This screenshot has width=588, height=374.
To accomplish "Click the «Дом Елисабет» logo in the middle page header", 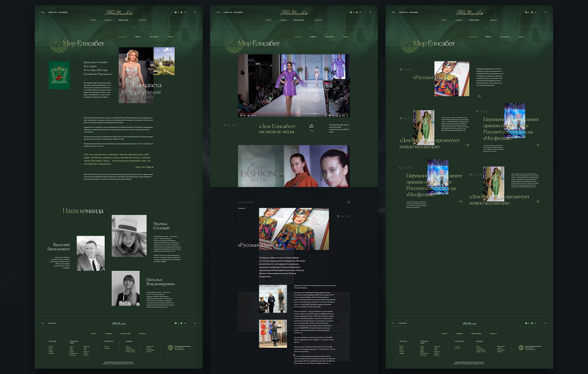I will [294, 12].
